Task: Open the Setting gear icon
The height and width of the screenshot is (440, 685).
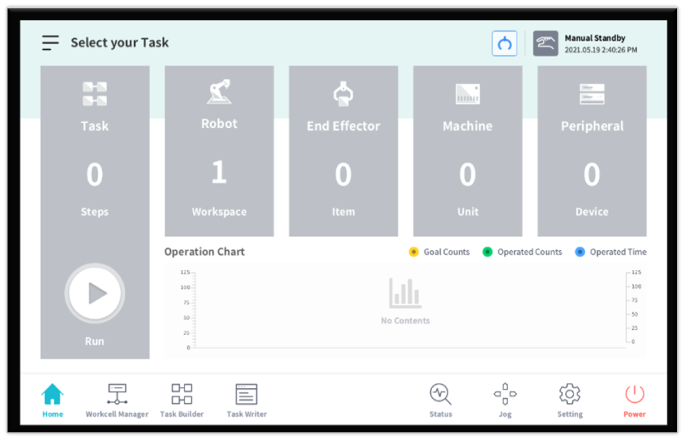Action: 570,399
